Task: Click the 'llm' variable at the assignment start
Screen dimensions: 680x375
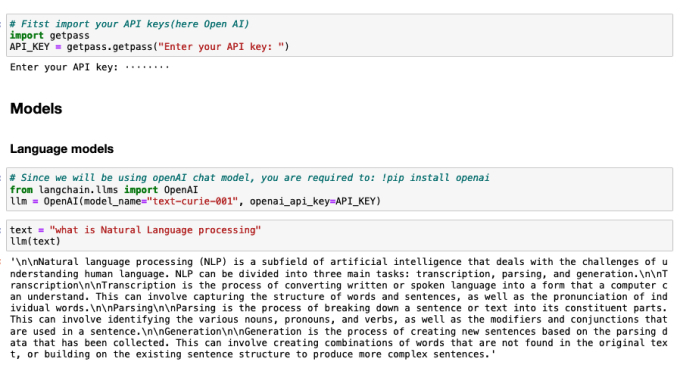Action: pyautogui.click(x=18, y=201)
